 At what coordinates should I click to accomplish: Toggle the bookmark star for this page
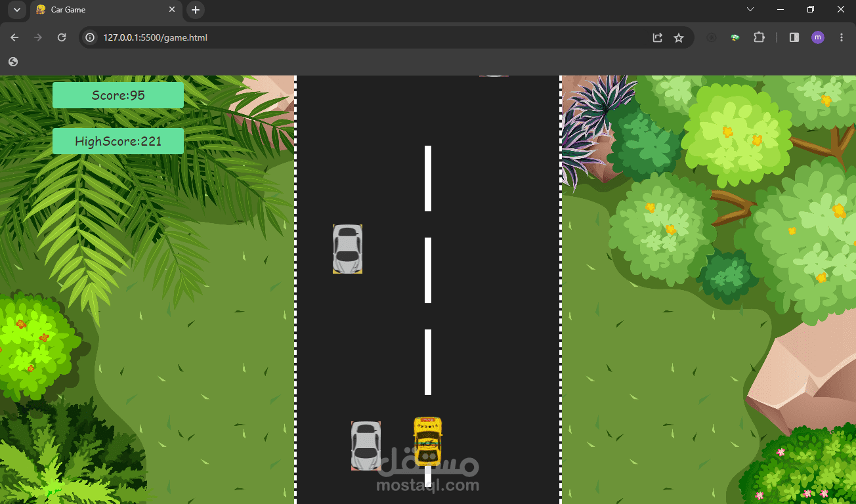[x=679, y=37]
